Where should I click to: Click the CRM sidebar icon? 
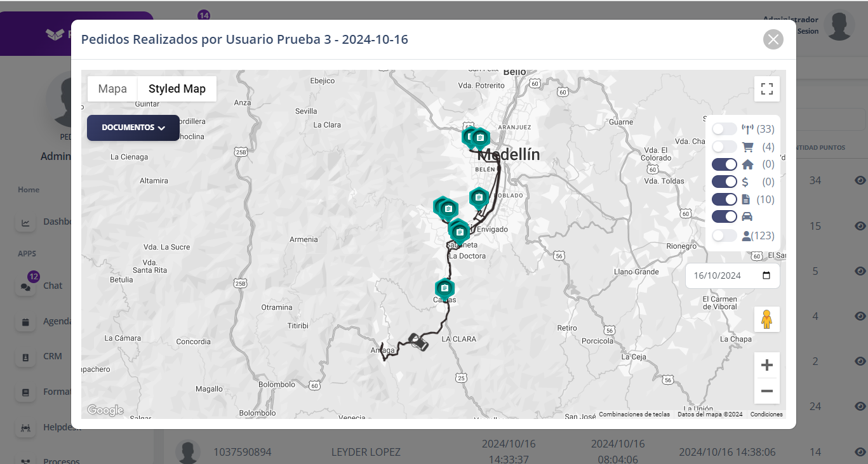26,357
